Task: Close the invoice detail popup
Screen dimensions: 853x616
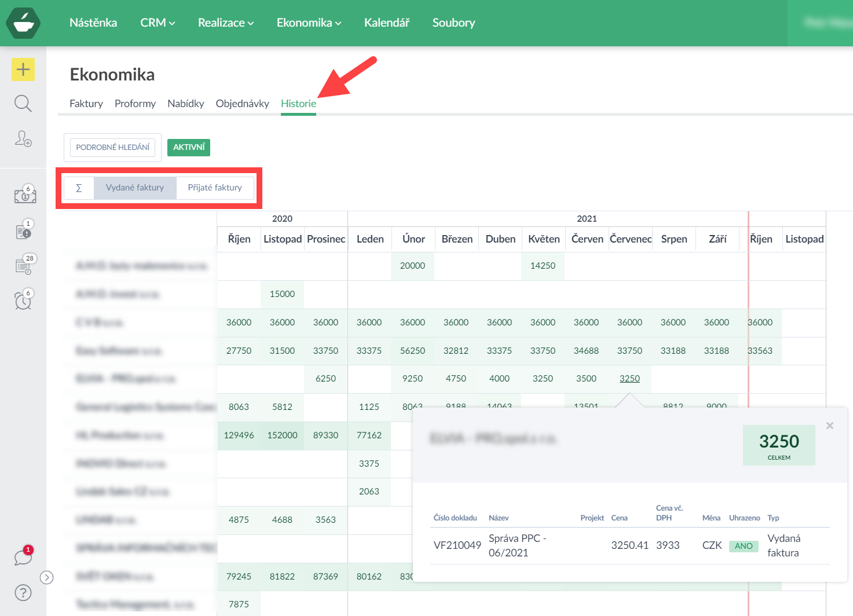Action: click(x=830, y=426)
